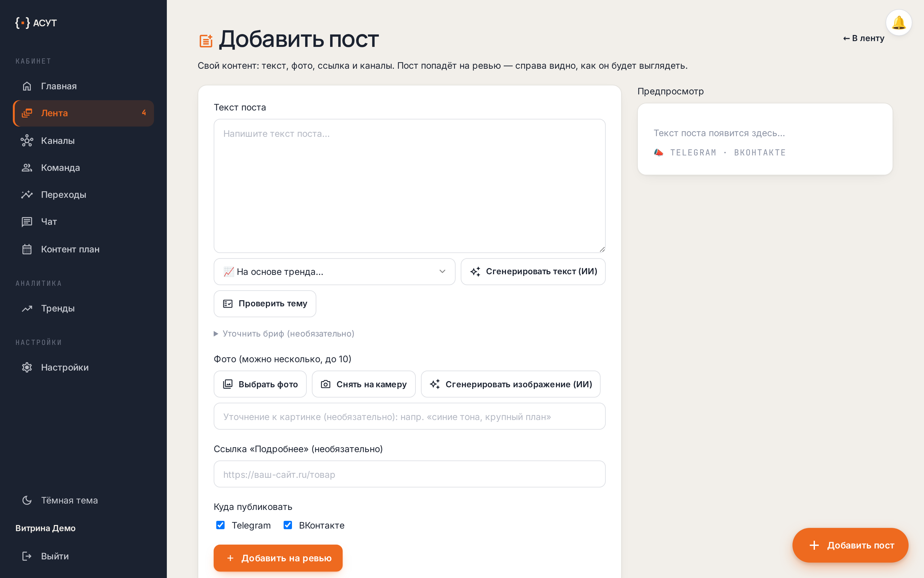The height and width of the screenshot is (578, 924).
Task: Open Каналы menu item
Action: pos(83,141)
